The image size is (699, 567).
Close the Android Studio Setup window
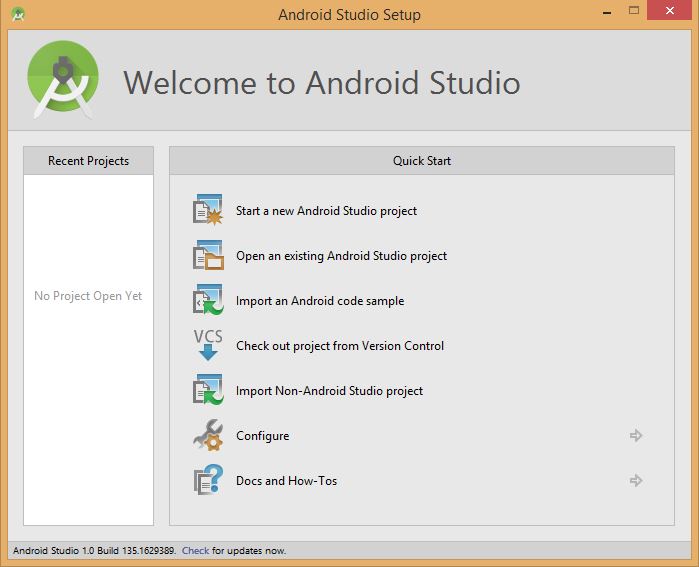(x=670, y=10)
